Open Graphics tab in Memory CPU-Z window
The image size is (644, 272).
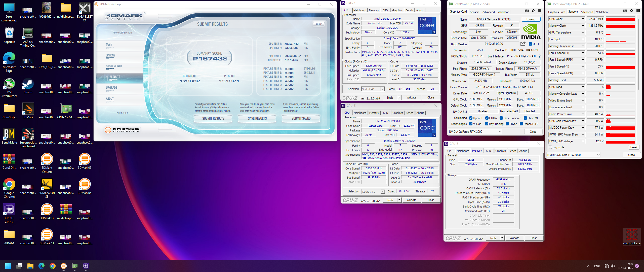tap(500, 151)
